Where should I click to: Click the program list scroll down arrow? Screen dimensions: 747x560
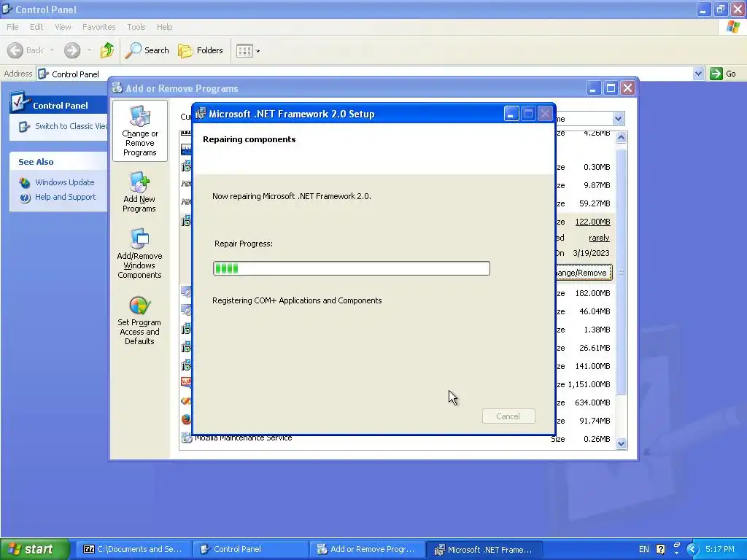[x=621, y=444]
